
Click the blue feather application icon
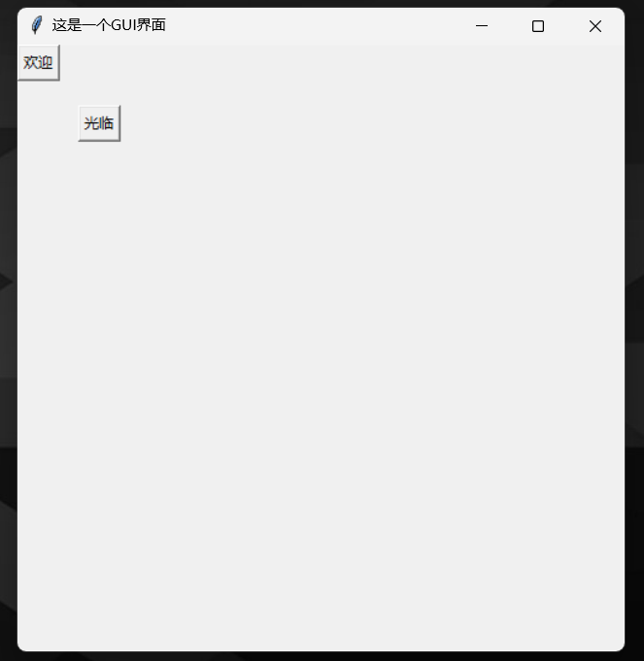pos(37,25)
